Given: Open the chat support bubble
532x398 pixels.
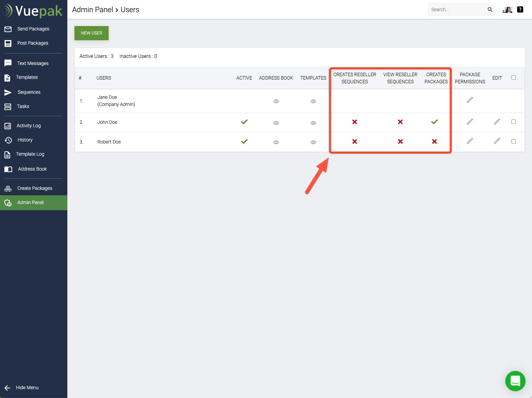Looking at the screenshot, I should click(x=515, y=381).
